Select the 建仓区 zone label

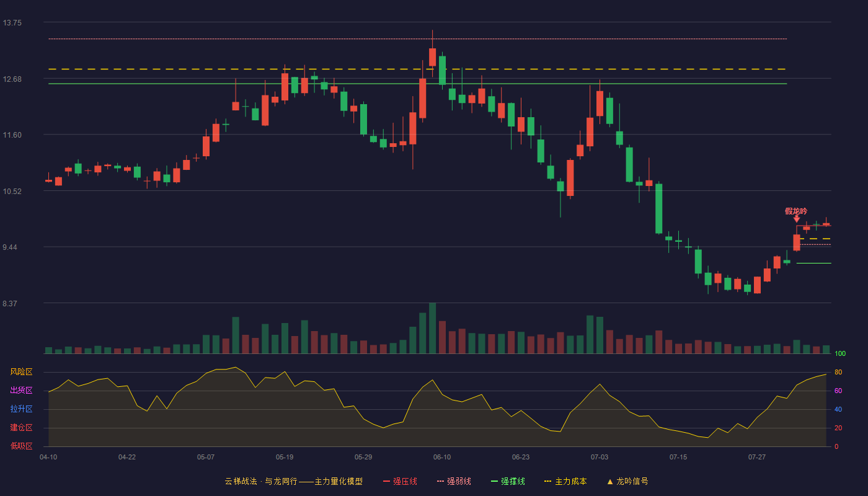point(21,428)
